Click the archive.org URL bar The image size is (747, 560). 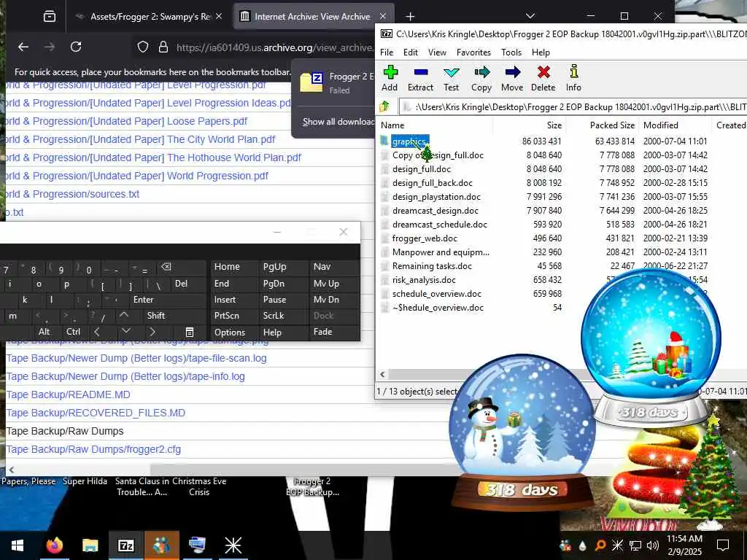point(274,47)
